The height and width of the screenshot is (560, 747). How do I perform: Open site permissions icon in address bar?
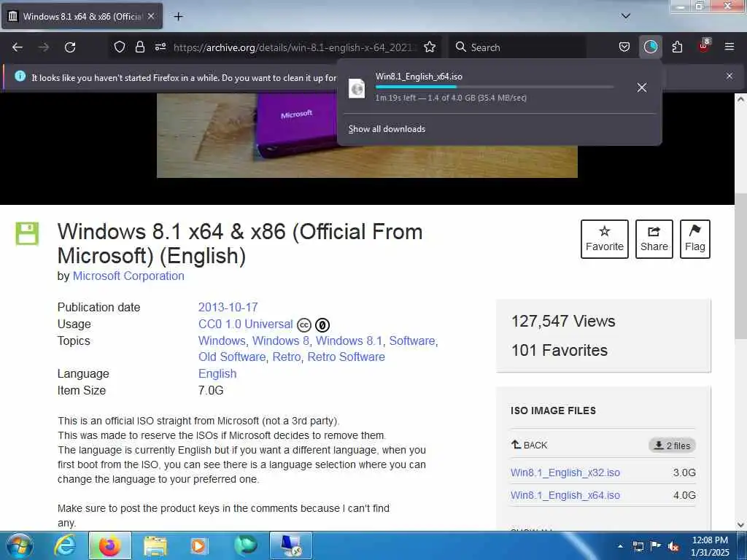coord(160,47)
